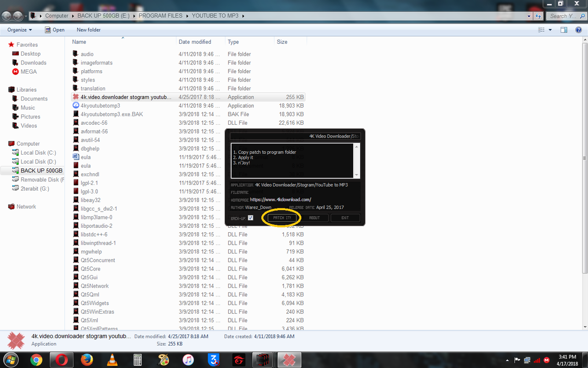Expand arrow after YOUTUBE TO MP3 breadcrumb
The image size is (588, 368).
click(x=243, y=16)
